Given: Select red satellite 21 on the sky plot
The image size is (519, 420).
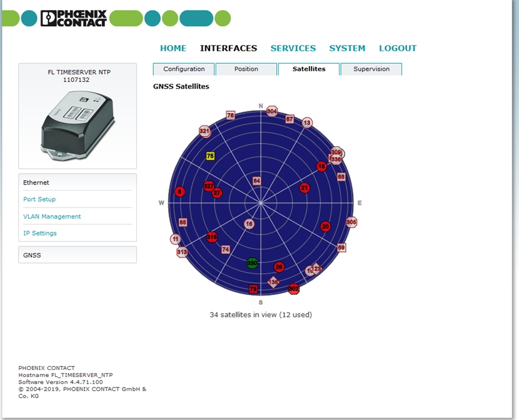Looking at the screenshot, I should tap(305, 187).
